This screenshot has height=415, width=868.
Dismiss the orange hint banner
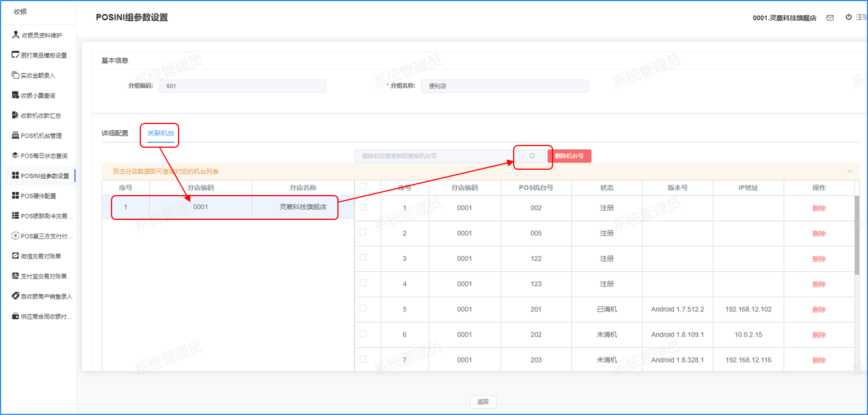(849, 171)
